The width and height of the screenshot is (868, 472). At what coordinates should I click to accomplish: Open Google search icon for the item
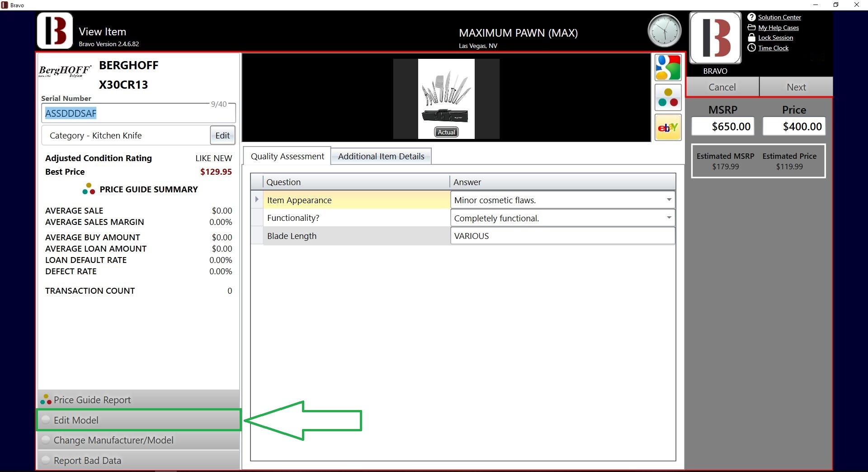click(668, 67)
